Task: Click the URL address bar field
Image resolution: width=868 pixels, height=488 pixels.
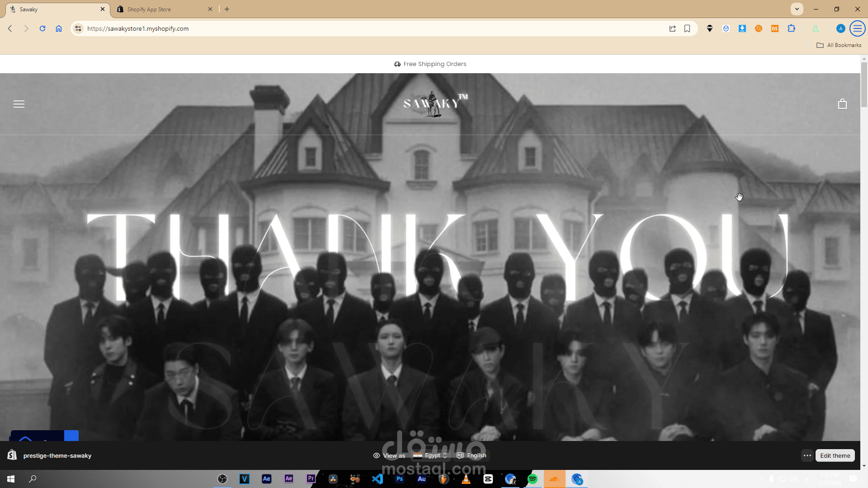Action: click(x=362, y=28)
